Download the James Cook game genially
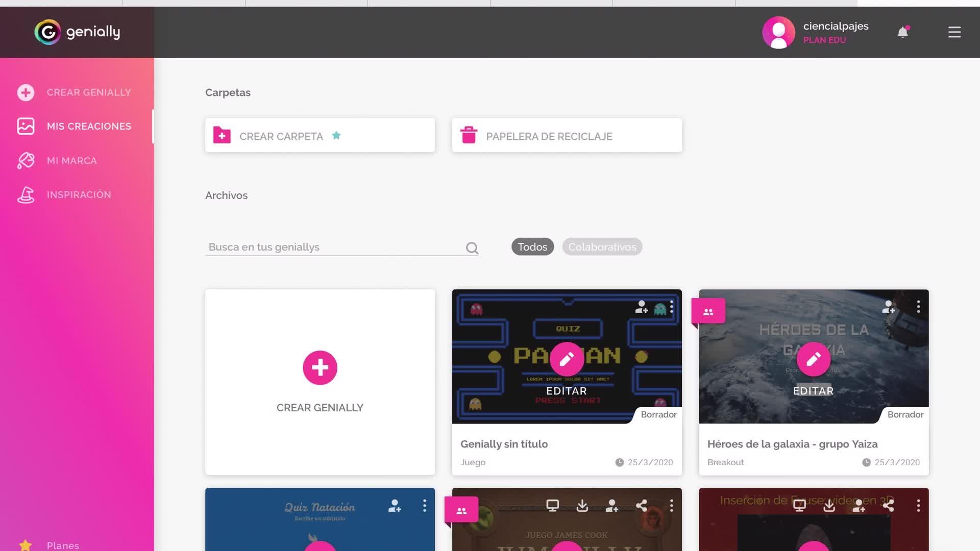Screen dimensions: 980x551 (582, 506)
